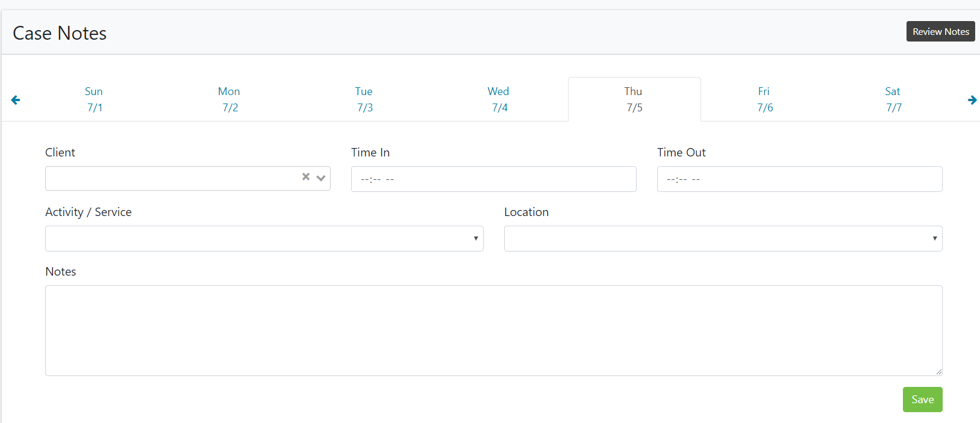
Task: Select the active Thu 7/5 tab
Action: point(634,99)
